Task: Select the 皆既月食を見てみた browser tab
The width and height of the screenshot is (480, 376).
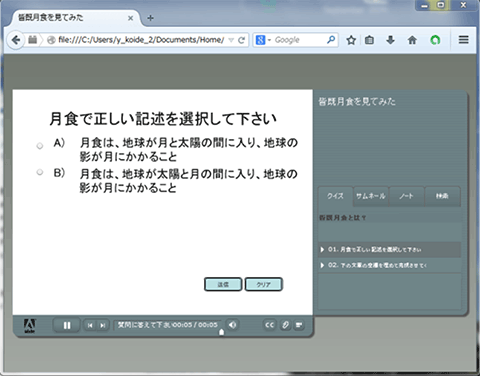Action: pyautogui.click(x=76, y=18)
